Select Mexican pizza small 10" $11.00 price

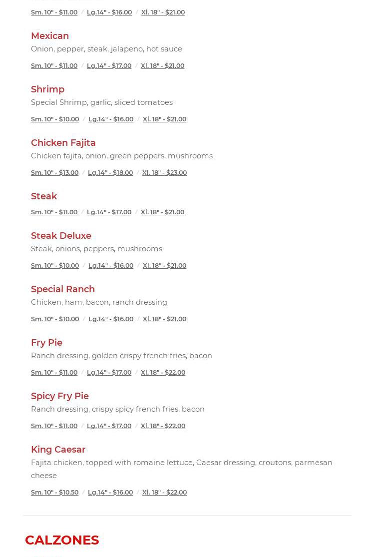point(54,65)
